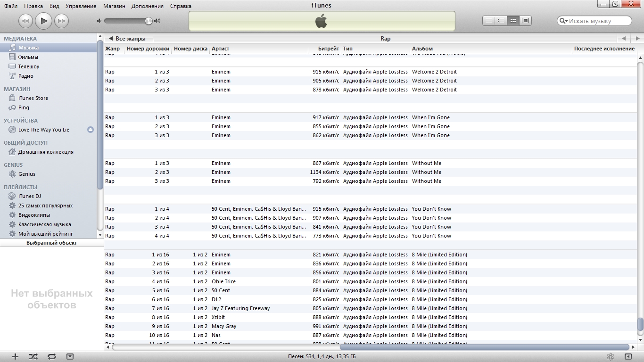
Task: Create a new playlist with the plus button
Action: (15, 356)
